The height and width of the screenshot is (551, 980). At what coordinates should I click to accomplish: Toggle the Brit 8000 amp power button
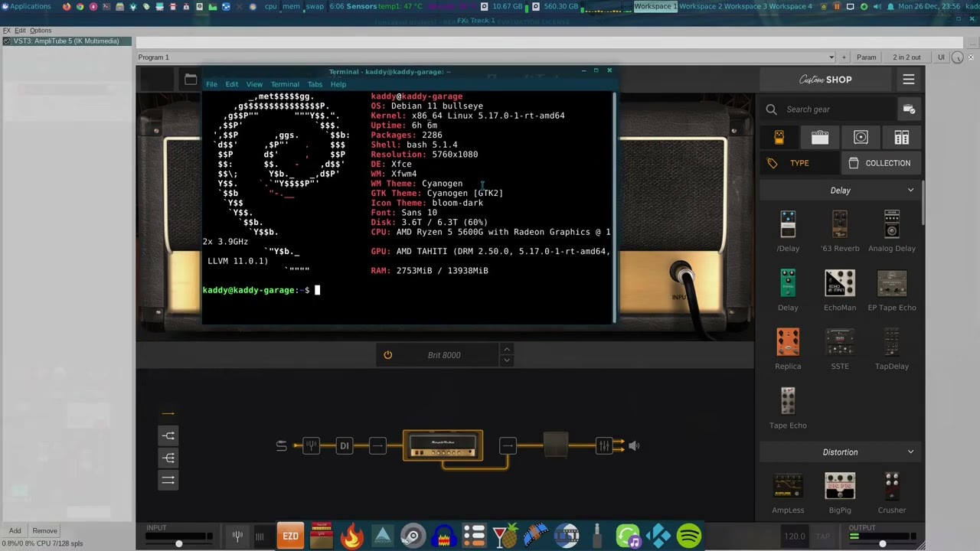click(x=387, y=355)
